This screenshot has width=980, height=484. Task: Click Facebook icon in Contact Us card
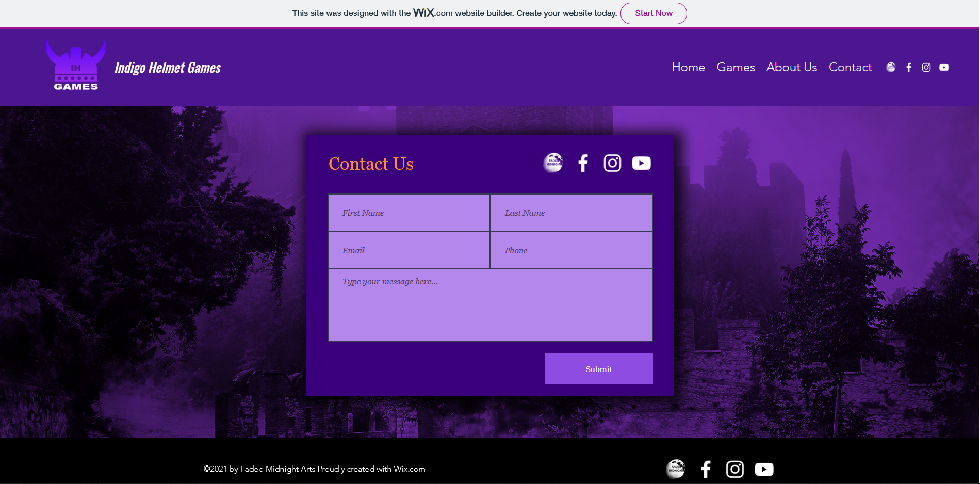tap(583, 163)
